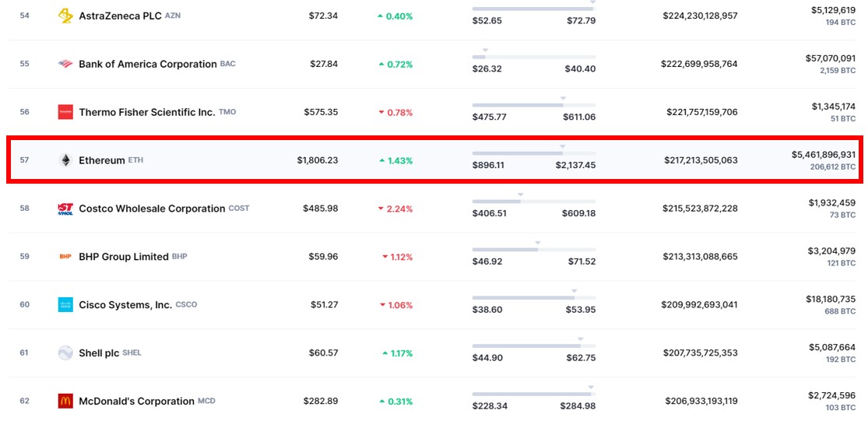Image resolution: width=868 pixels, height=428 pixels.
Task: Click the McDonald's golden arches logo
Action: coord(65,402)
